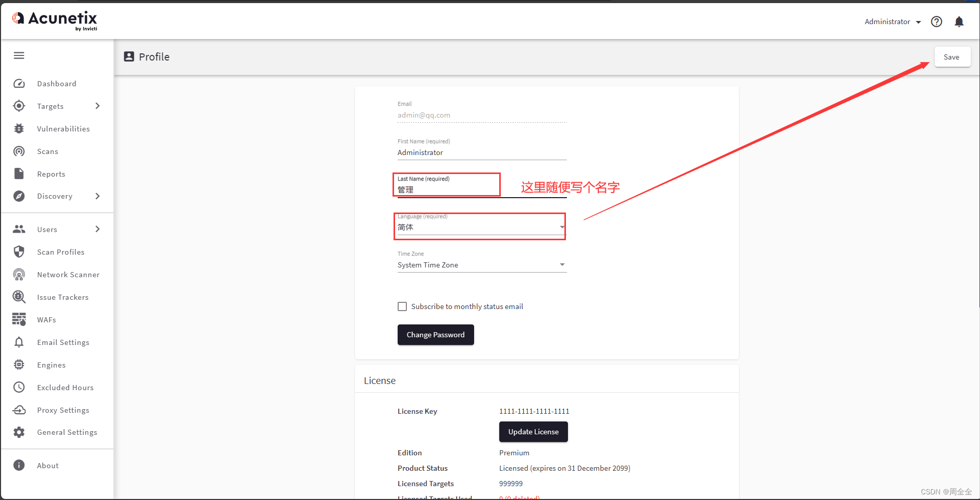The width and height of the screenshot is (980, 500).
Task: Open the Language dropdown
Action: [482, 227]
